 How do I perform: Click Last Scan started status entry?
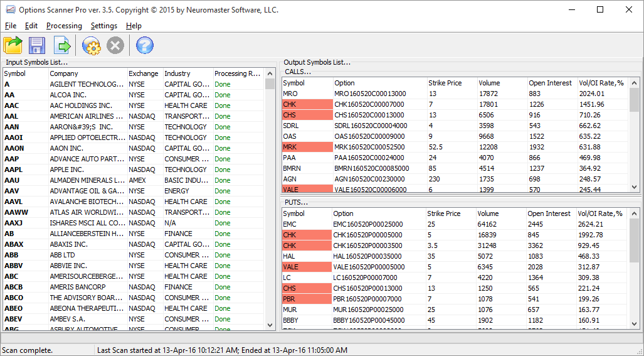click(222, 350)
